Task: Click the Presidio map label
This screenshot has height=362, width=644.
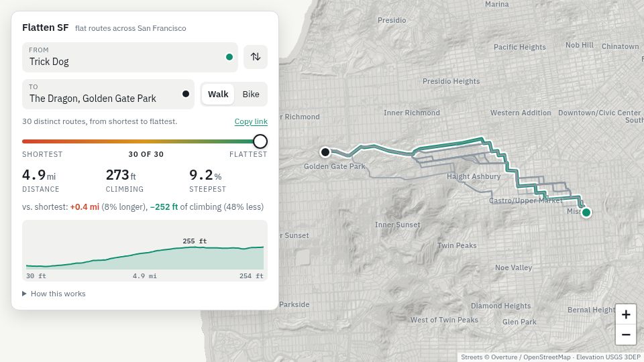Action: (x=391, y=20)
